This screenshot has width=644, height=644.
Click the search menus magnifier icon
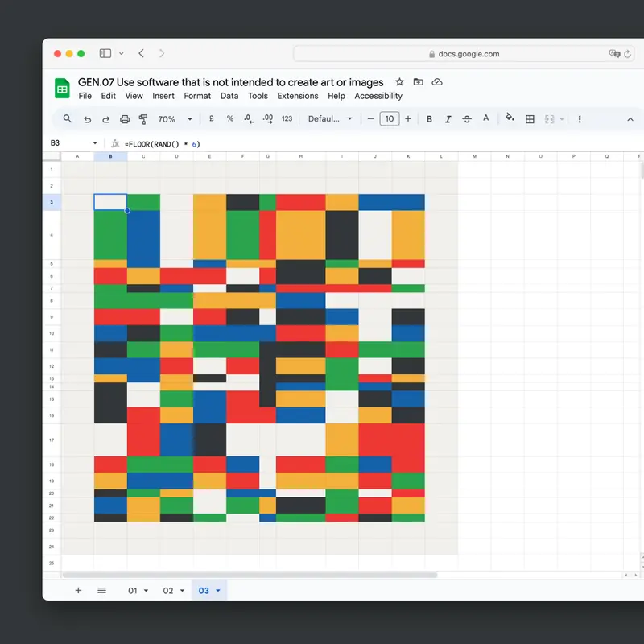[67, 118]
